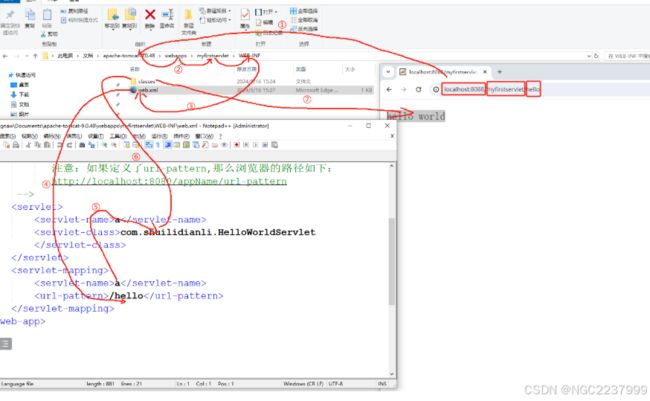Image resolution: width=650 pixels, height=401 pixels.
Task: Toggle indent guide in Notepad++ toolbar
Action: pos(168,145)
